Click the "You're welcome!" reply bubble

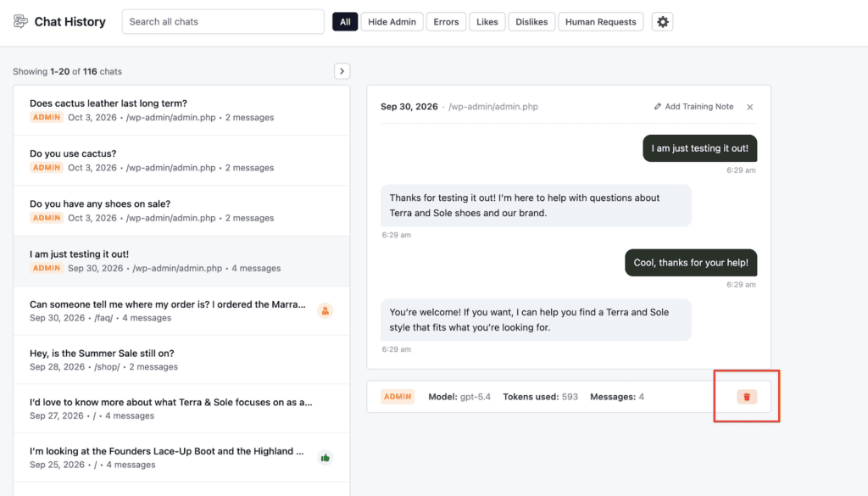pos(536,320)
